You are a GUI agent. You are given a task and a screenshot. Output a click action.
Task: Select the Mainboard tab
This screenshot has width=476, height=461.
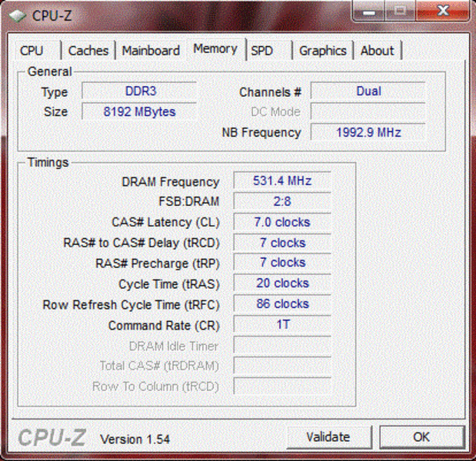[151, 51]
